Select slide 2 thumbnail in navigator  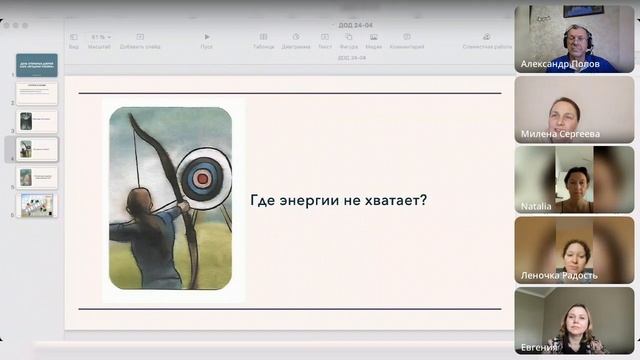coord(37,93)
